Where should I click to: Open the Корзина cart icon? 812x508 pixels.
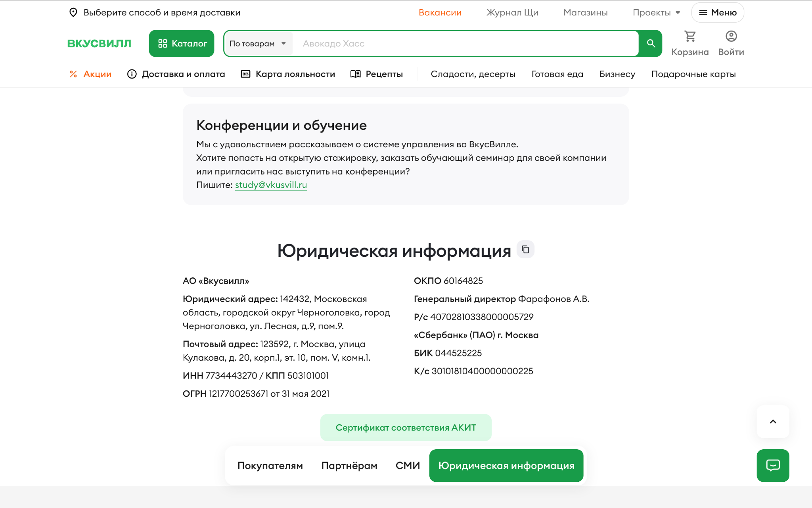coord(690,43)
